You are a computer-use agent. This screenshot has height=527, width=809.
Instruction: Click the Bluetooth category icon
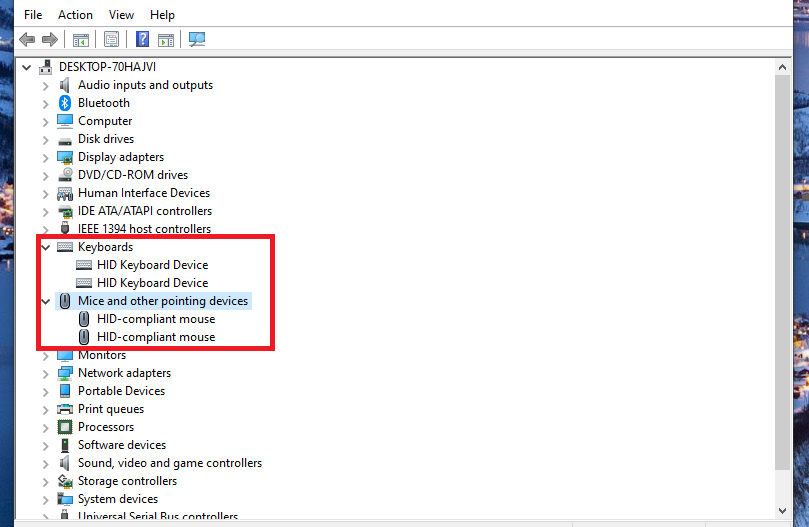pyautogui.click(x=65, y=103)
